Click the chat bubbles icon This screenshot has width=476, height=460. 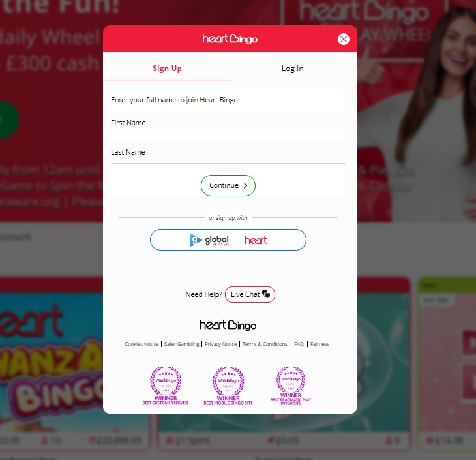[266, 294]
